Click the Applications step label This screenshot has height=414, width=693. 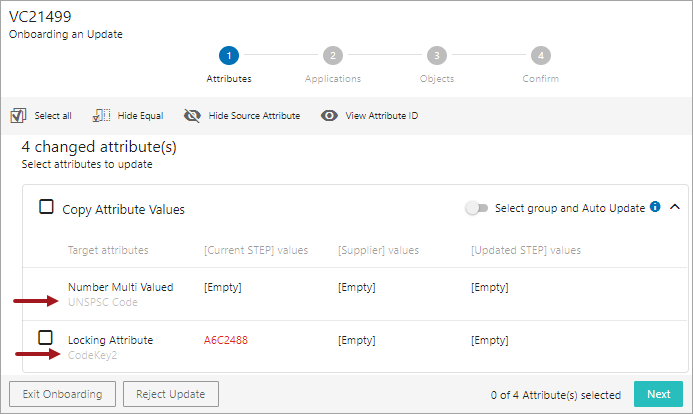tap(333, 79)
